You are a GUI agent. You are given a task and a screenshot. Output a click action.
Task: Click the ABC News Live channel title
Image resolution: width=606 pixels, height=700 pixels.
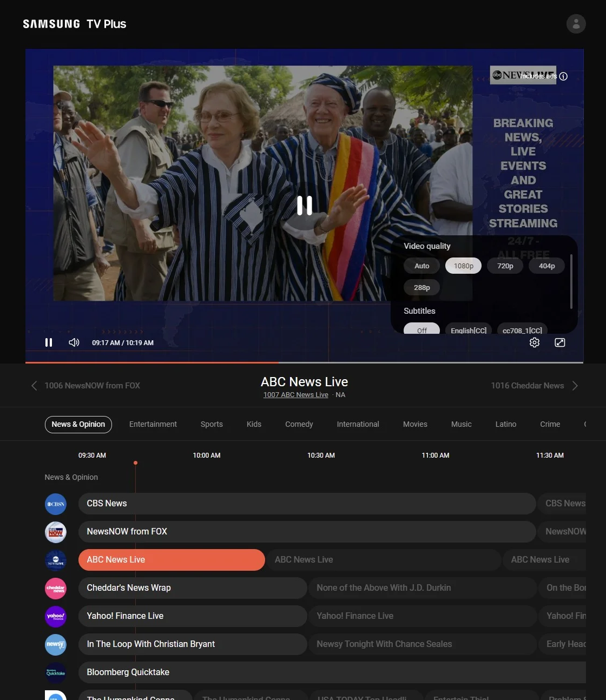point(305,382)
